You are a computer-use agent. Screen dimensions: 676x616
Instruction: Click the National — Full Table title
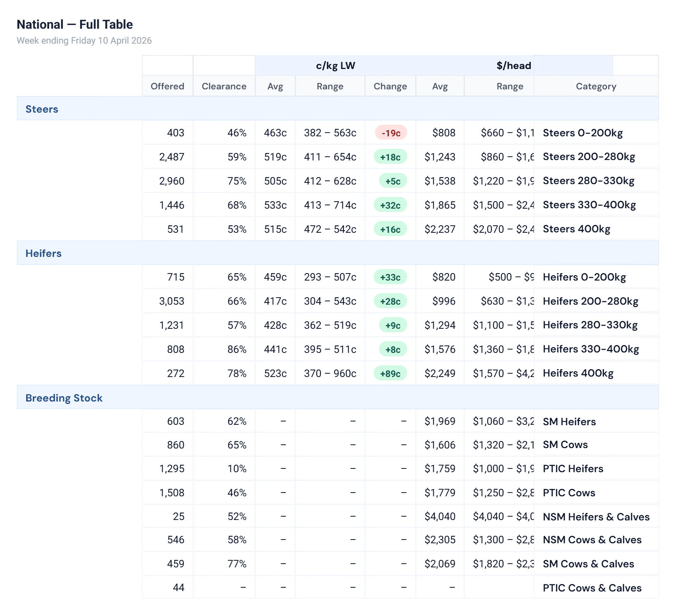[74, 24]
